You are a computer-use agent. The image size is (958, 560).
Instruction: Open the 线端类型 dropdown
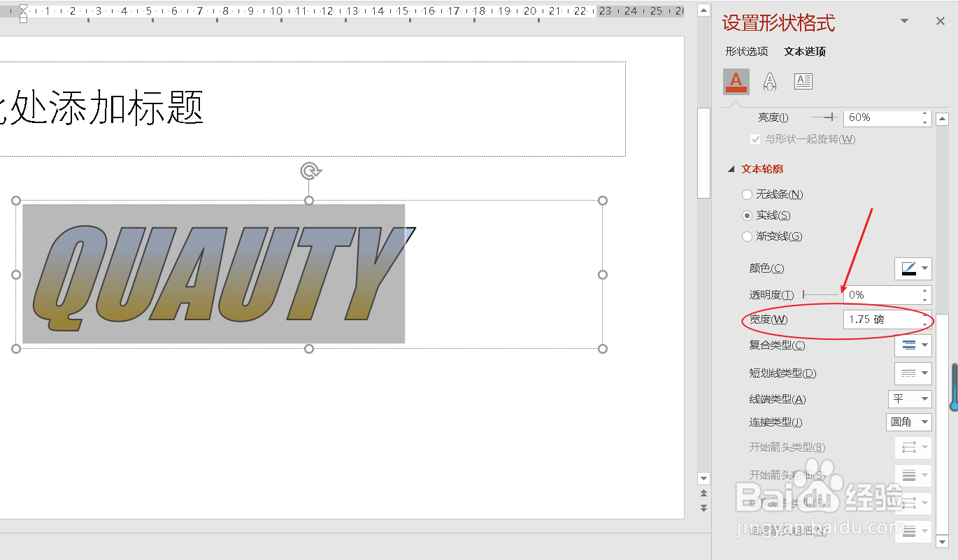(910, 399)
